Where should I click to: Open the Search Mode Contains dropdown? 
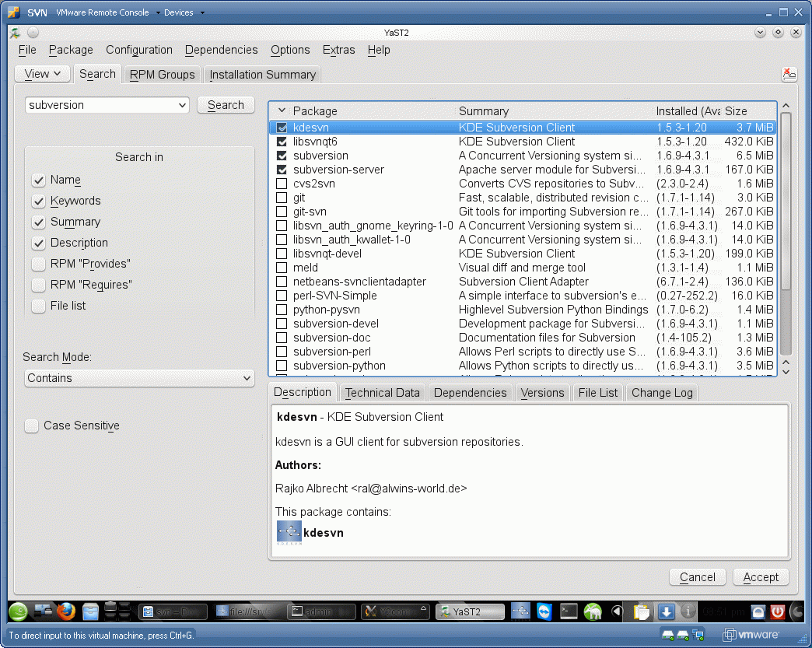tap(139, 378)
